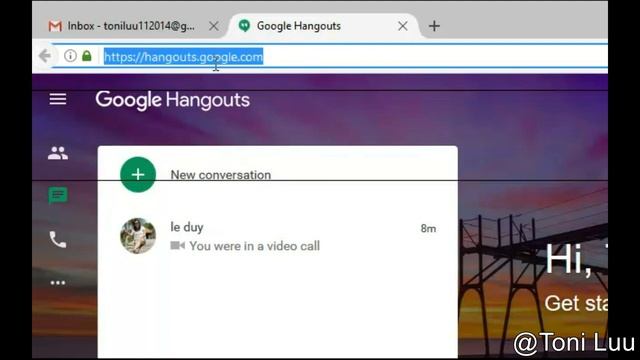Click 'You were in a video call' message
The width and height of the screenshot is (640, 360).
pos(254,246)
